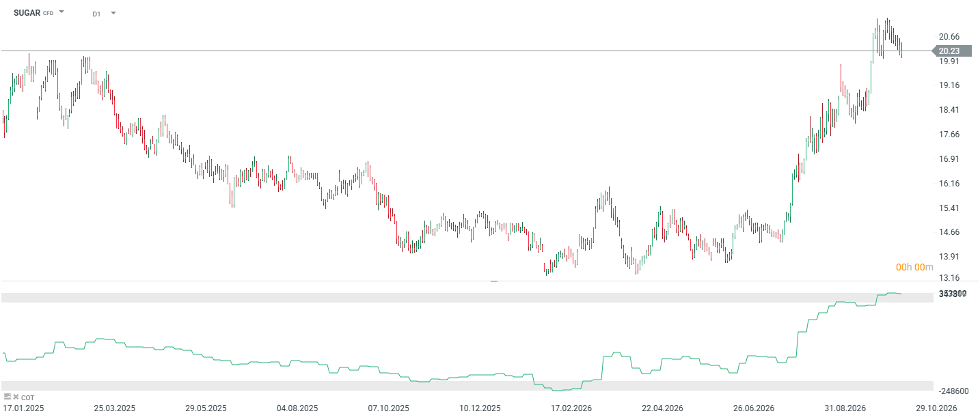Click the -248600 value on the COT axis
980x420 pixels.
(954, 391)
